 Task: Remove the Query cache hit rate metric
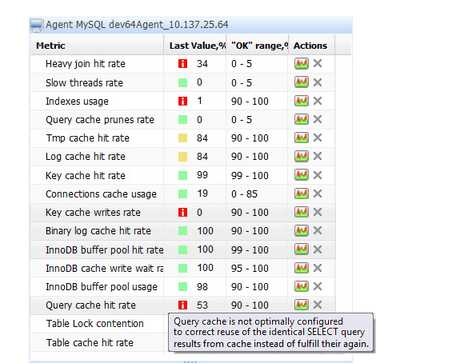tap(318, 304)
